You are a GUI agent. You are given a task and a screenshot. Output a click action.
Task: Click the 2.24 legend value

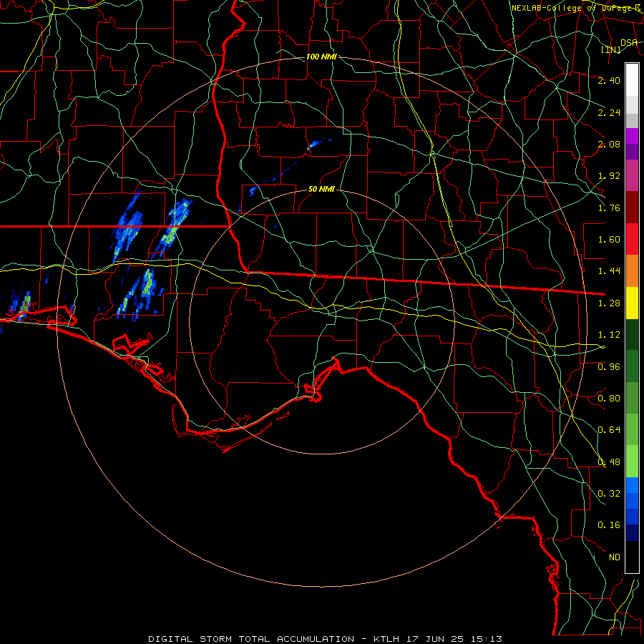pos(609,112)
